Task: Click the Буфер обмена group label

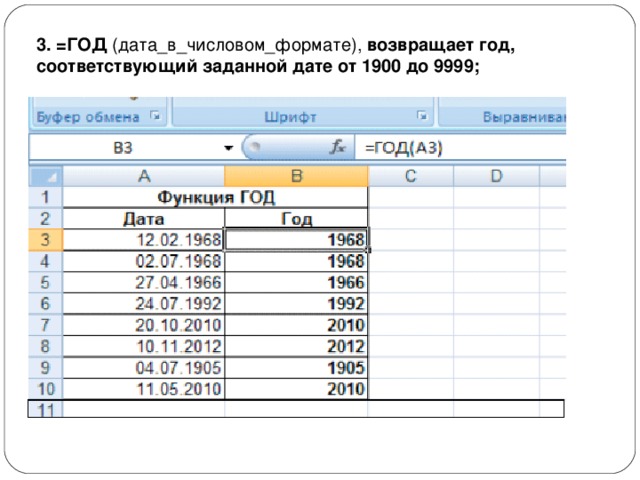Action: coord(88,117)
